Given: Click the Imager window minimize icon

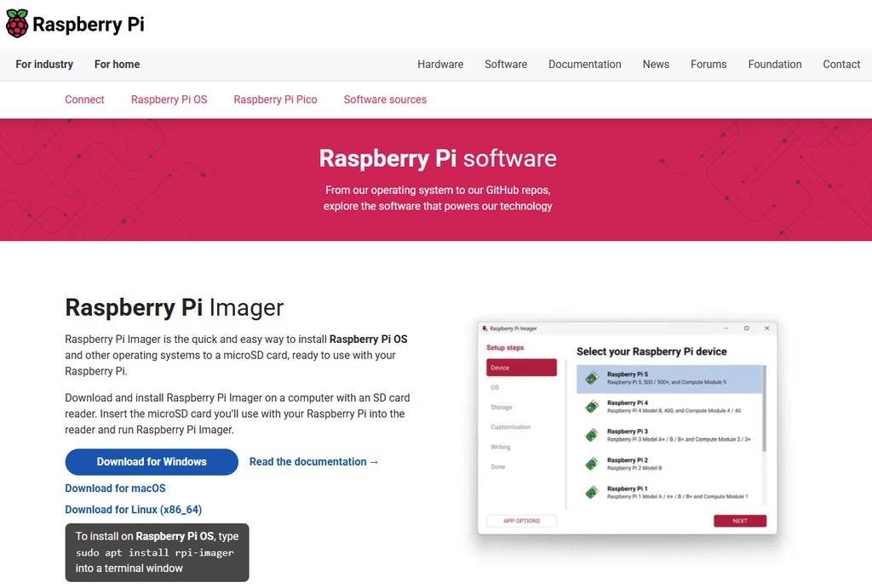Looking at the screenshot, I should tap(726, 328).
